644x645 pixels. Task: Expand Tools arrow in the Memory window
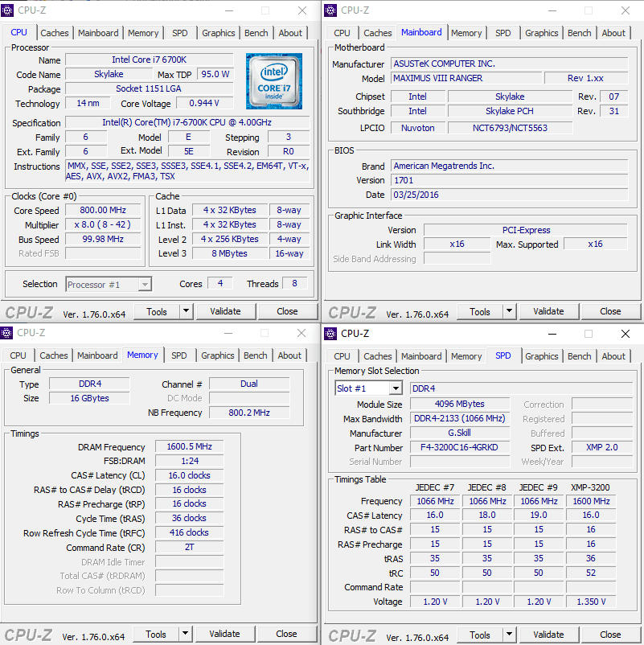click(185, 634)
